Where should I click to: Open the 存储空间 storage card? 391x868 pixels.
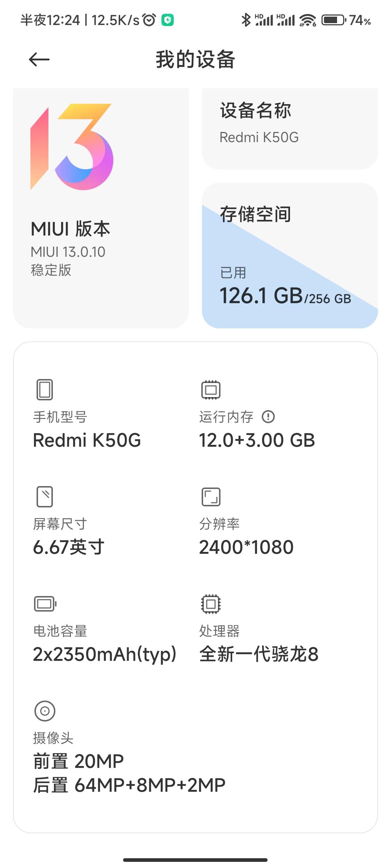290,255
